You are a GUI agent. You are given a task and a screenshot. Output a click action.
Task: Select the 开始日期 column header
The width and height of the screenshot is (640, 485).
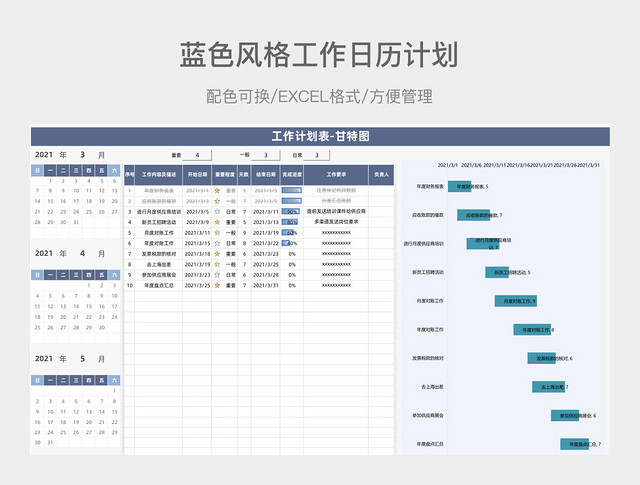(197, 175)
